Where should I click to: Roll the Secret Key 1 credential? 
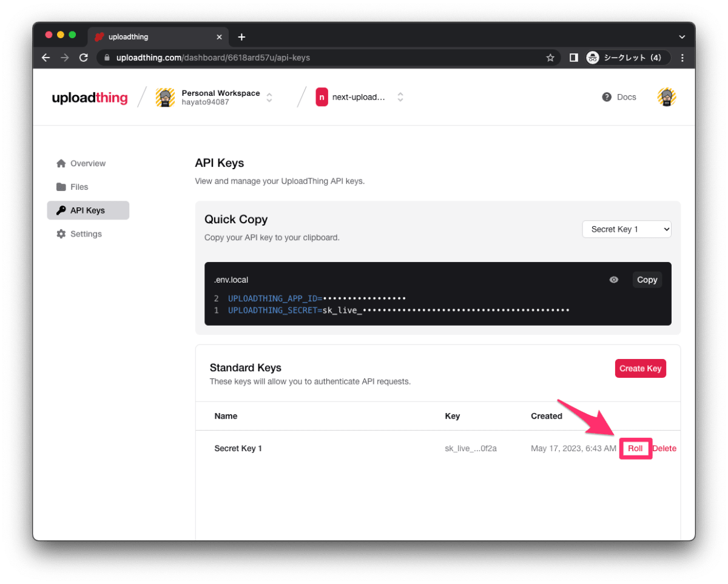636,448
